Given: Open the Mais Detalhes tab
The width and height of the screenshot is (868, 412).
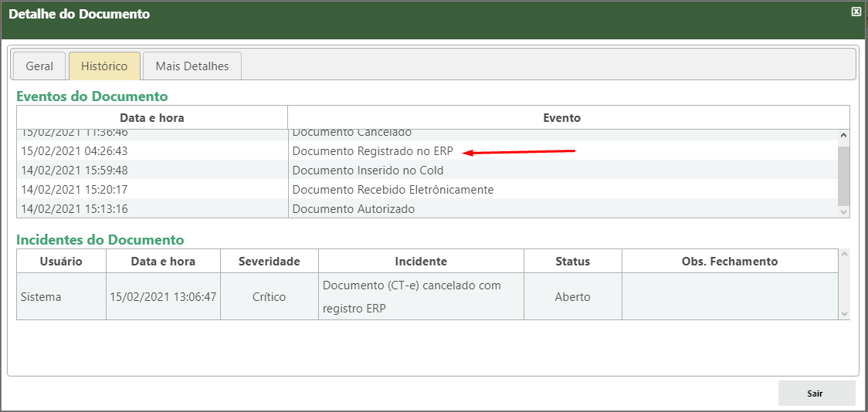Looking at the screenshot, I should 192,66.
